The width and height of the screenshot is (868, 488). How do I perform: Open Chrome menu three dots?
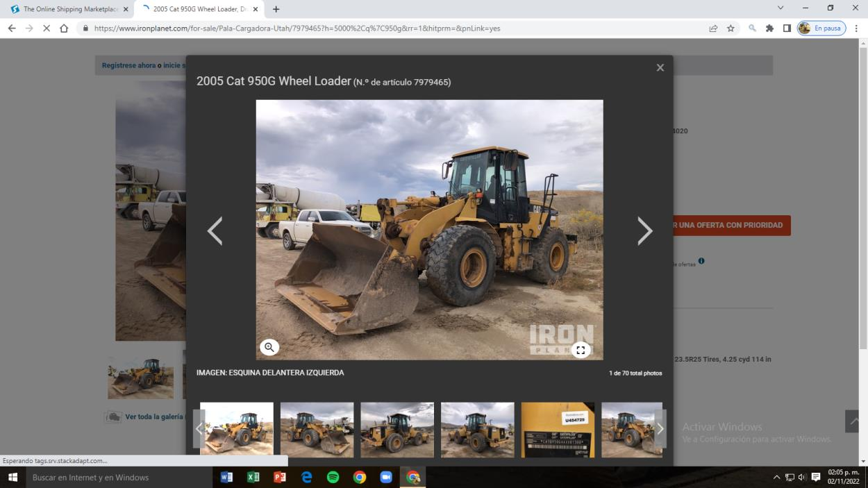[x=856, y=28]
